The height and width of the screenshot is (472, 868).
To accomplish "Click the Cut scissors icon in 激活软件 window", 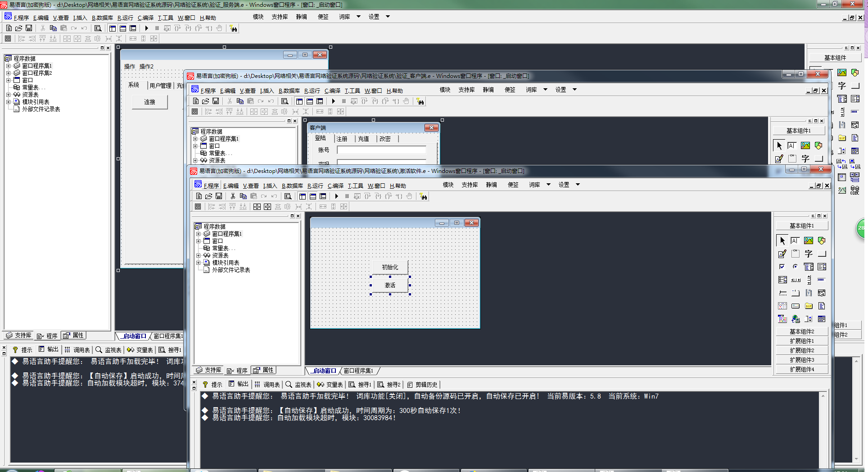I will point(233,196).
